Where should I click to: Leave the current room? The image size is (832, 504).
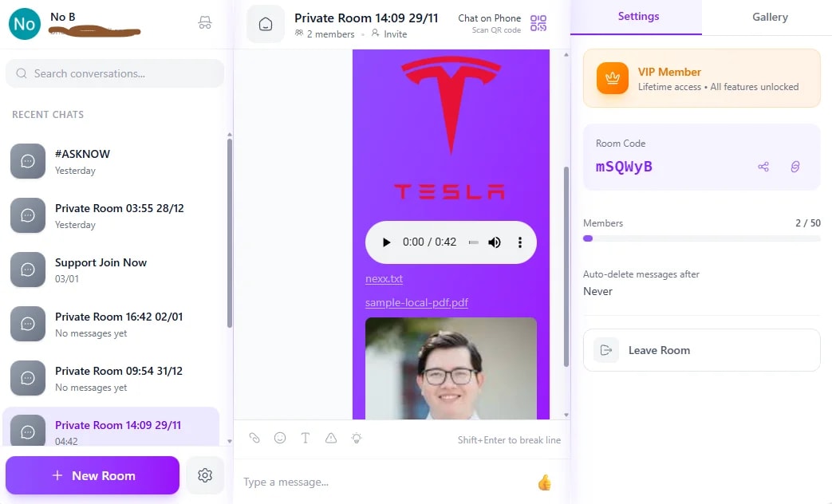pyautogui.click(x=701, y=349)
